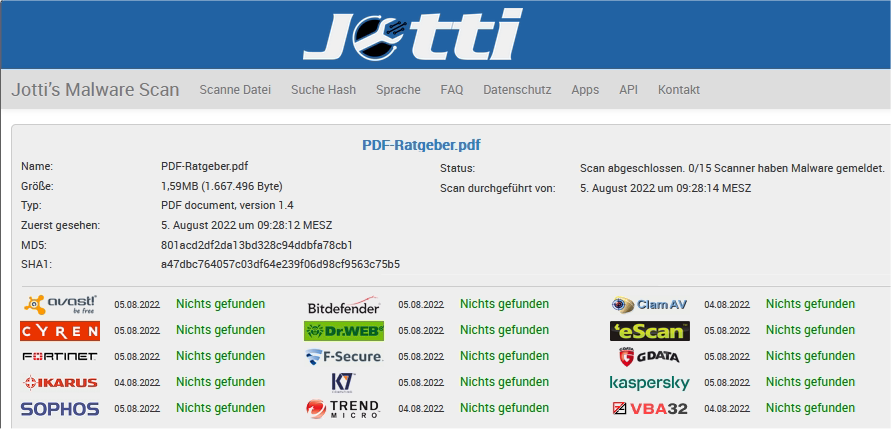
Task: Click the 05.08.2022 date next to G DATA
Action: tap(727, 357)
